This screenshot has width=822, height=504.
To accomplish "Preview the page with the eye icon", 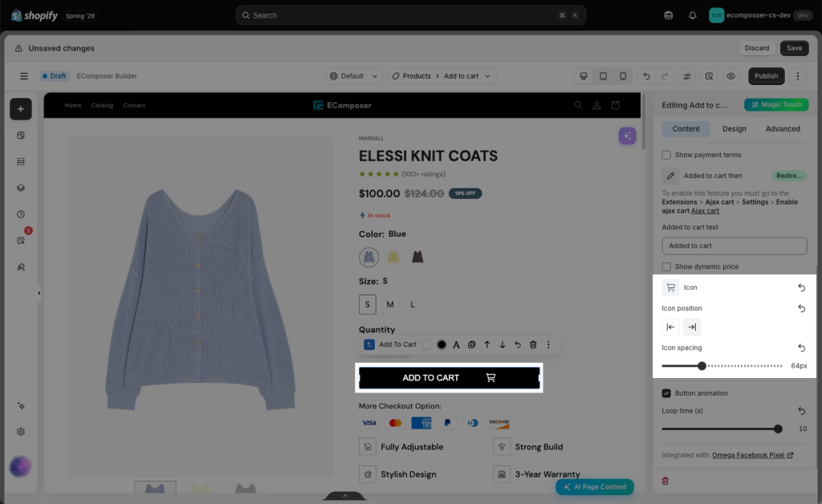I will point(730,76).
